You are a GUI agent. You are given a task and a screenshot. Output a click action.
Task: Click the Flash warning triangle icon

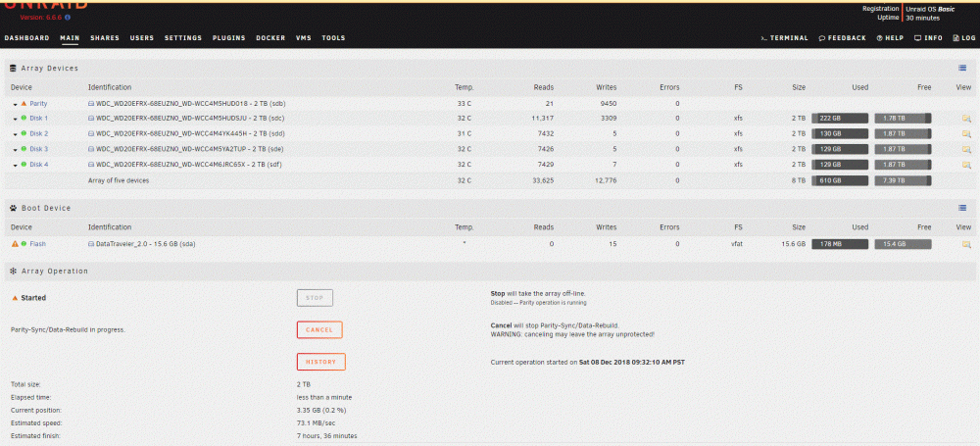[15, 244]
